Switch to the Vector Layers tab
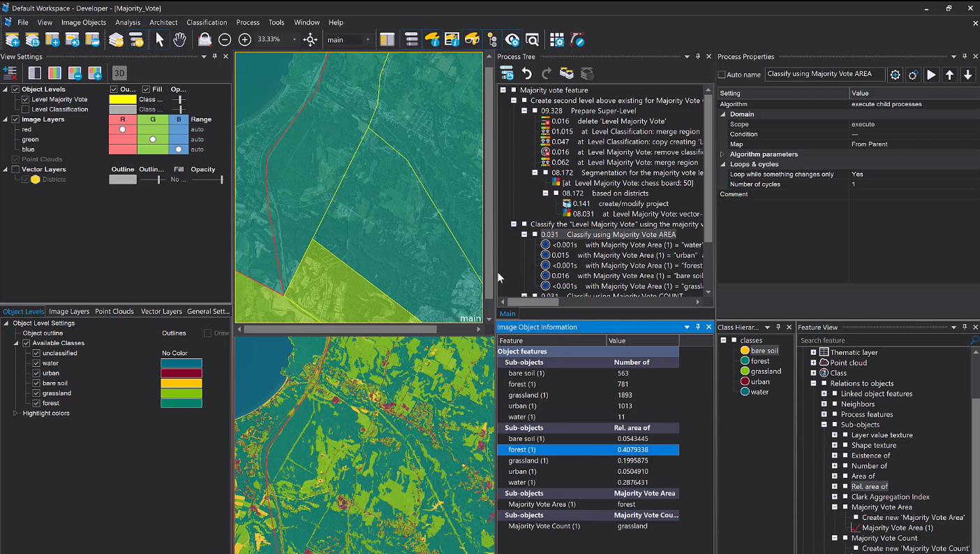980x554 pixels. 161,312
